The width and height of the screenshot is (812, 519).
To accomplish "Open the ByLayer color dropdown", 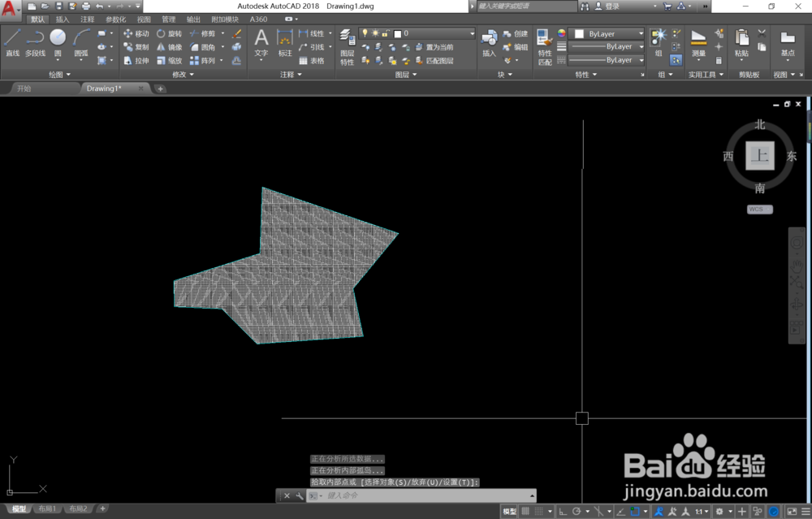I will coord(607,33).
